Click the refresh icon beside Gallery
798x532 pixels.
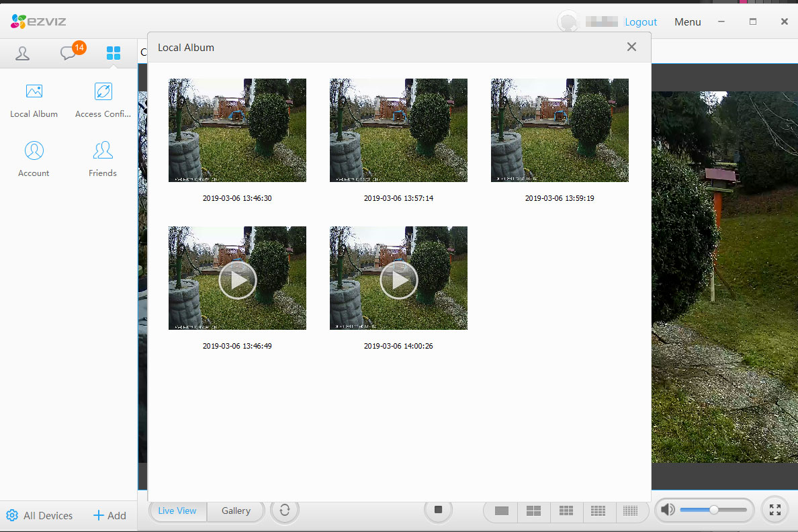pos(285,511)
